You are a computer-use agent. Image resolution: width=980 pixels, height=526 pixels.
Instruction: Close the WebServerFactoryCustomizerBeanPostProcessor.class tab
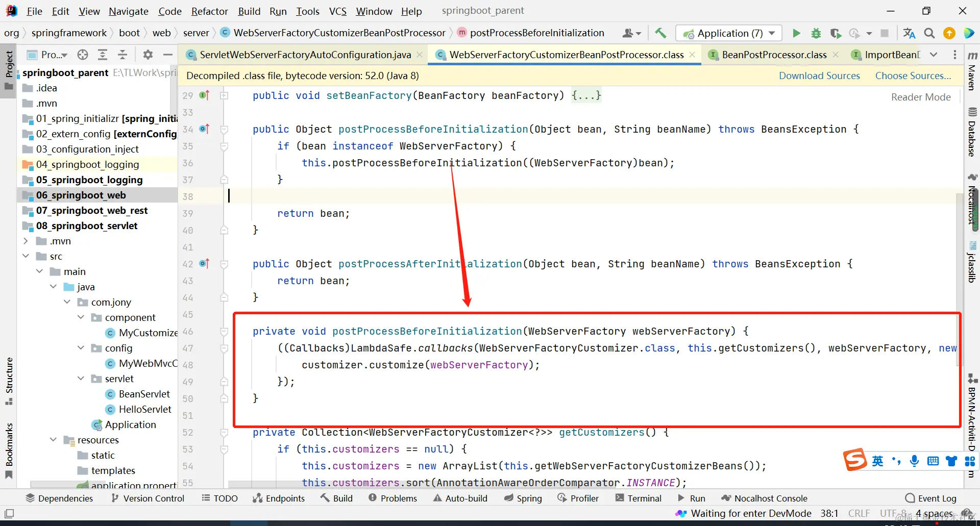pyautogui.click(x=692, y=55)
